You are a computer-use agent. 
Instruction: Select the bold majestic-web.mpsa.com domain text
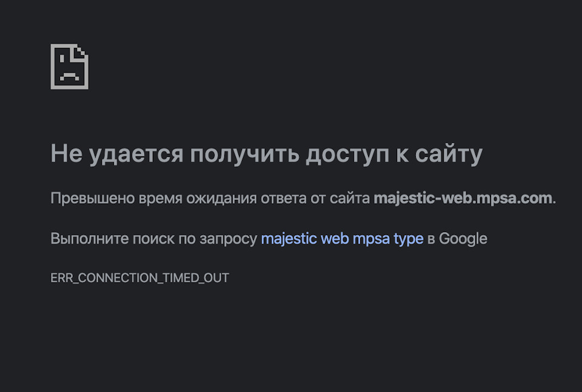(463, 198)
